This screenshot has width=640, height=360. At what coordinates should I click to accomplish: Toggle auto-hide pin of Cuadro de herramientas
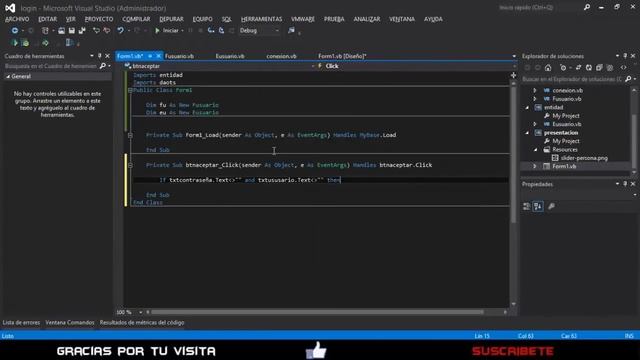[x=100, y=56]
